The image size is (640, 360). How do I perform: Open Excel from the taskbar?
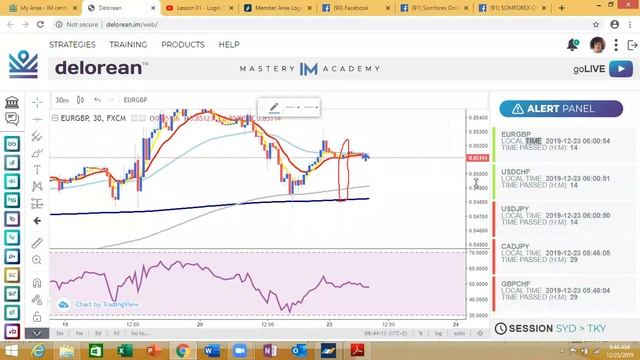pyautogui.click(x=124, y=351)
